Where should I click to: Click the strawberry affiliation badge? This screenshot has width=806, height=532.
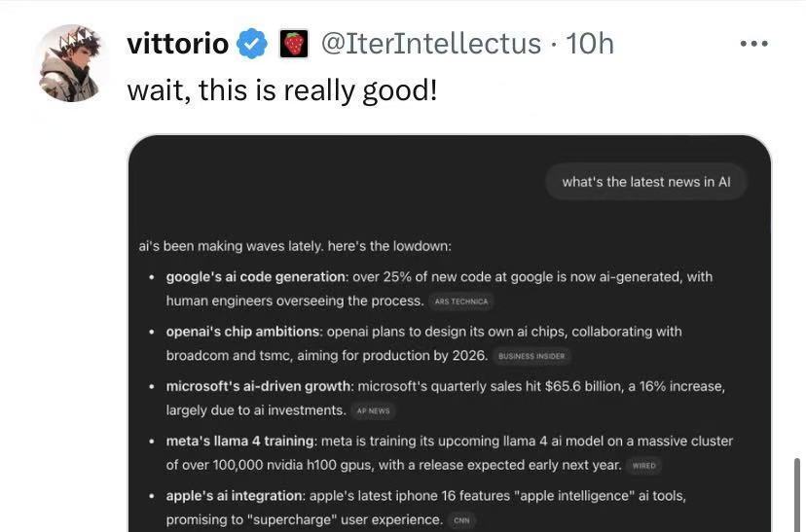(294, 44)
